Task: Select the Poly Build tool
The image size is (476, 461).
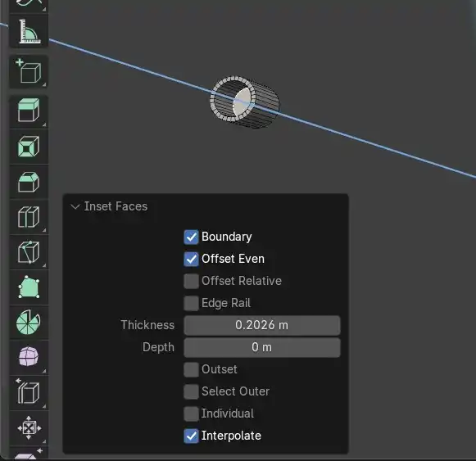Action: [29, 287]
